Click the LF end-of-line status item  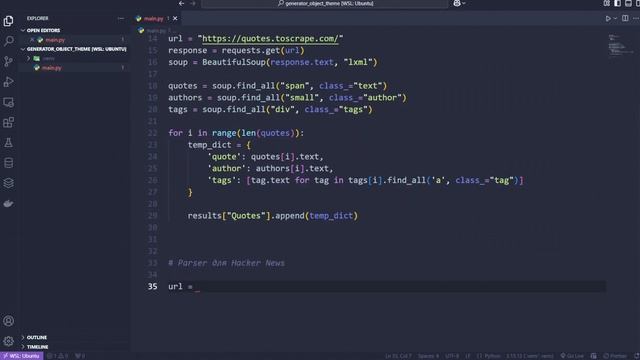[468, 356]
